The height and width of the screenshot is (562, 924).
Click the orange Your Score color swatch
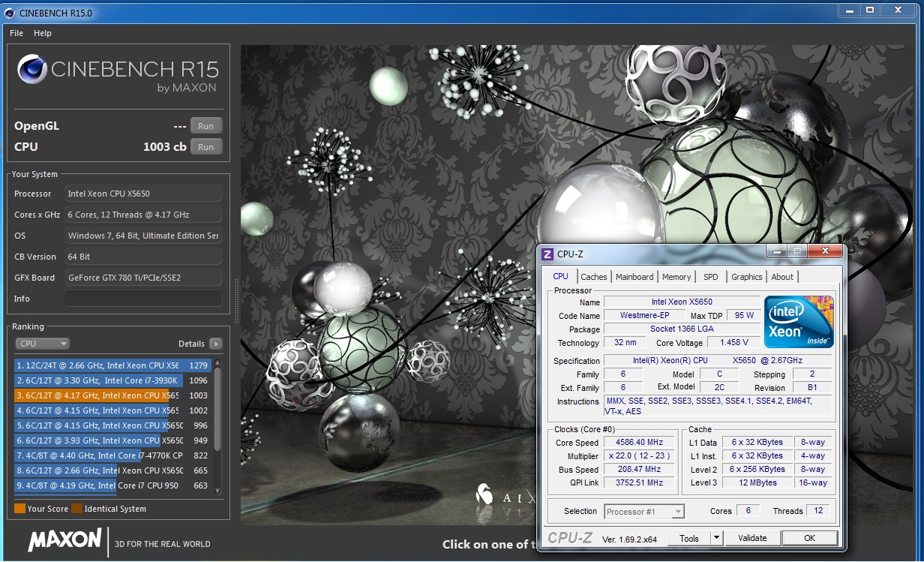[x=19, y=509]
